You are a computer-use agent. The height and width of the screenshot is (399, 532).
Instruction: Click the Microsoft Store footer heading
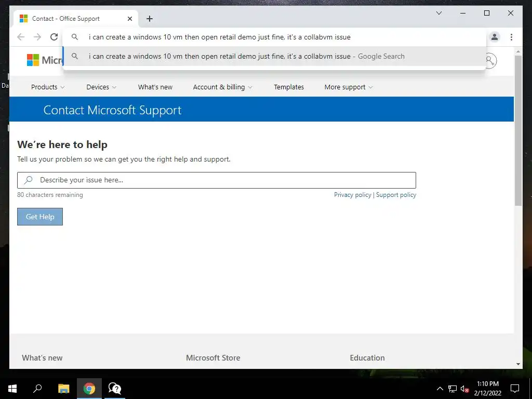coord(213,357)
